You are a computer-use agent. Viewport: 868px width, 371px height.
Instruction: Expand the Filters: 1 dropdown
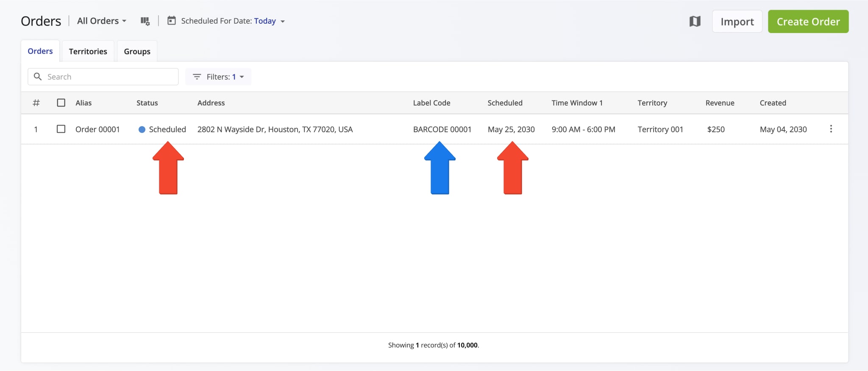[218, 77]
